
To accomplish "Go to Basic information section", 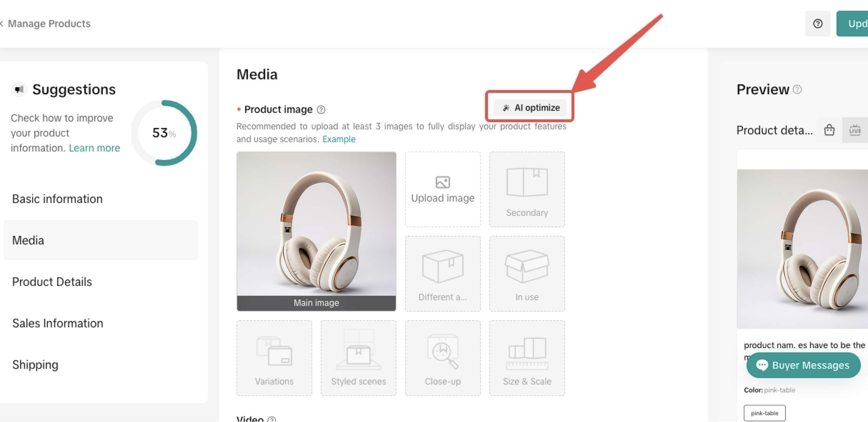I will 57,199.
